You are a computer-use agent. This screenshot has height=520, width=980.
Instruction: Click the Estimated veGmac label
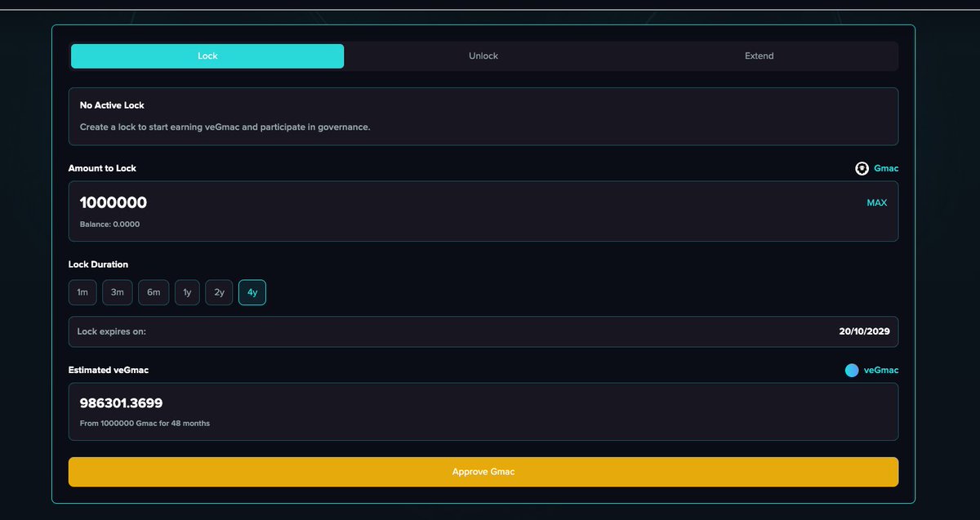tap(109, 371)
